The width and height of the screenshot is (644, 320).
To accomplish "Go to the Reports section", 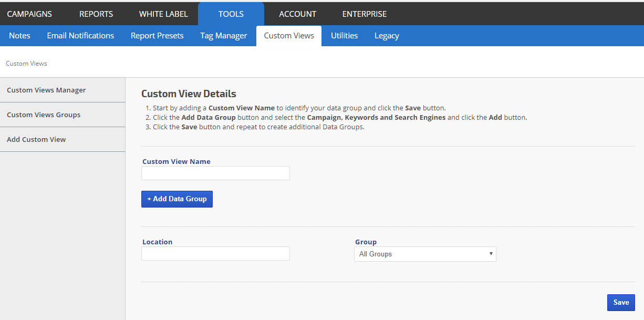I will [96, 14].
